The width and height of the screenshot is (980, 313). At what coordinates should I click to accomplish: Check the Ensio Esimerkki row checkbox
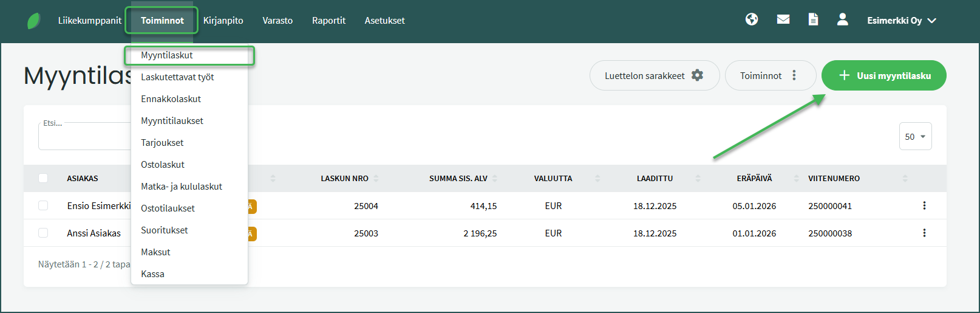pyautogui.click(x=43, y=205)
